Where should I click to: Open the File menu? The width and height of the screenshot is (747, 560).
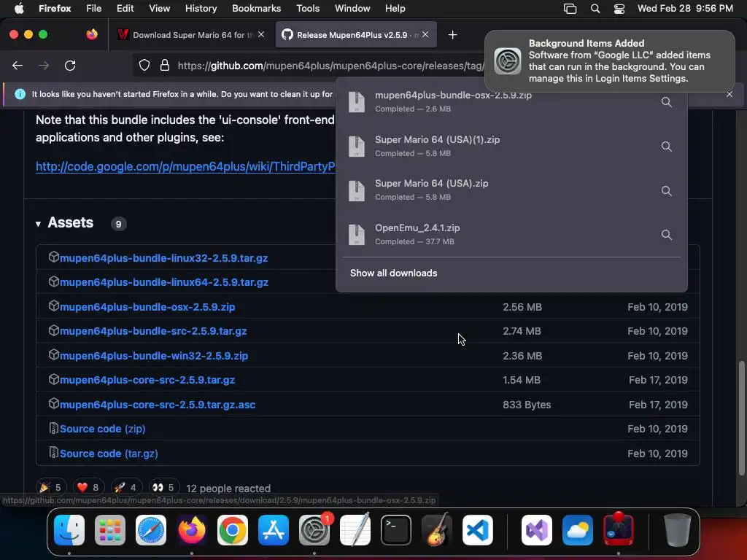[x=93, y=8]
